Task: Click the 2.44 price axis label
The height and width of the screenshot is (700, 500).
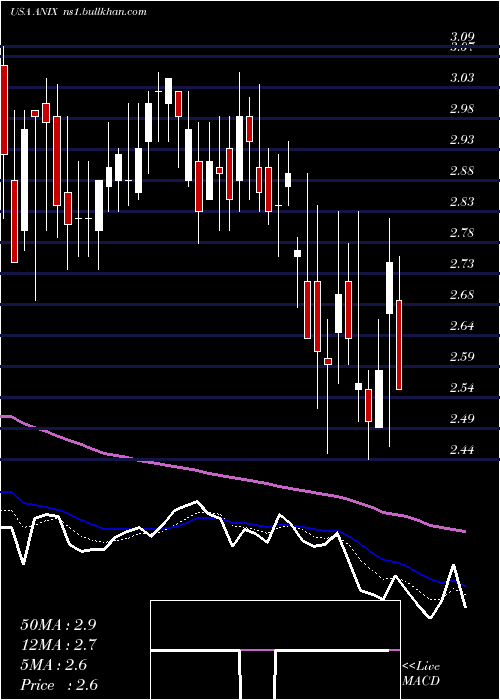Action: click(462, 450)
